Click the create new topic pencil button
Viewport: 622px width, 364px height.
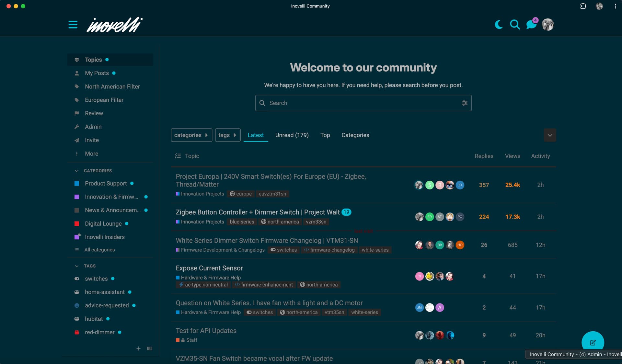click(x=593, y=342)
